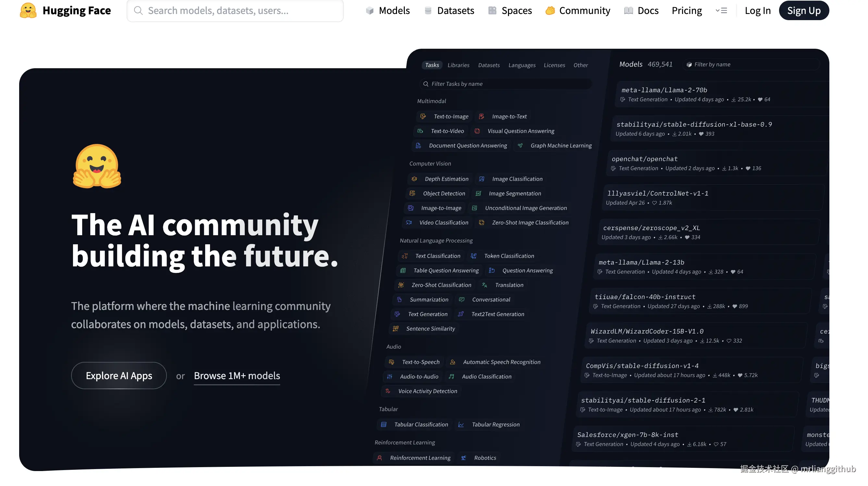Screen dimensions: 868x486
Task: Select the Licenses filter tab
Action: 554,65
